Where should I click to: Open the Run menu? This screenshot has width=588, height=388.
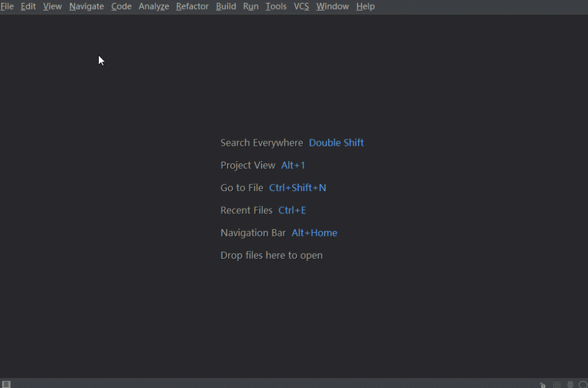click(x=250, y=6)
